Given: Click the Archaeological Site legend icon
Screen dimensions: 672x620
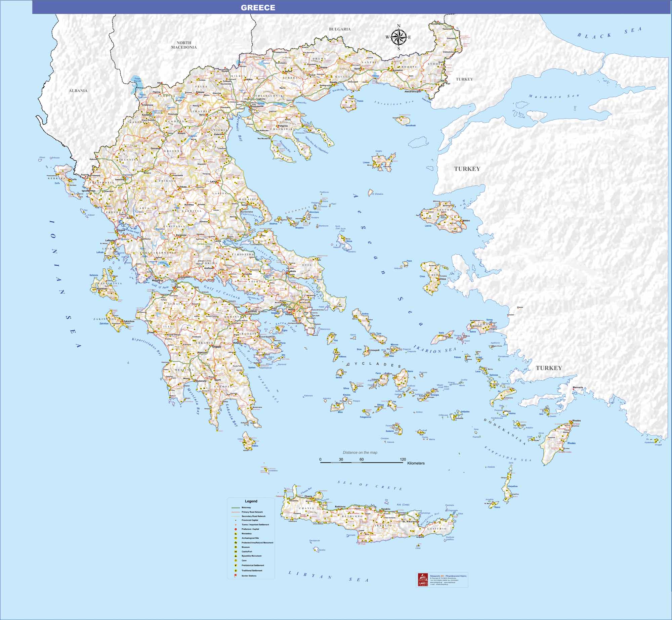Looking at the screenshot, I should (x=236, y=538).
